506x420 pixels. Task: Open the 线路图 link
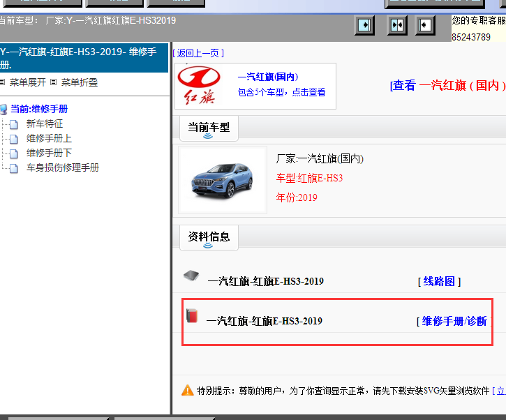(x=439, y=282)
